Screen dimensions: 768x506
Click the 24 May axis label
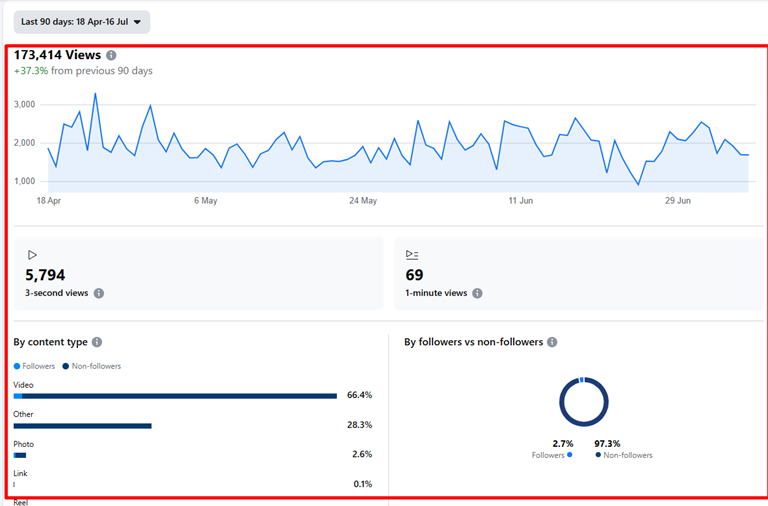(x=363, y=201)
